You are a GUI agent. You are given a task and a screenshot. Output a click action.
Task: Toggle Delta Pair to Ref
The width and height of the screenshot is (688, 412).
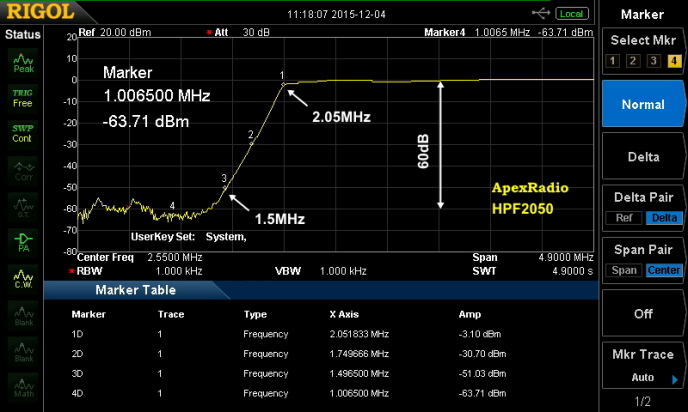623,218
